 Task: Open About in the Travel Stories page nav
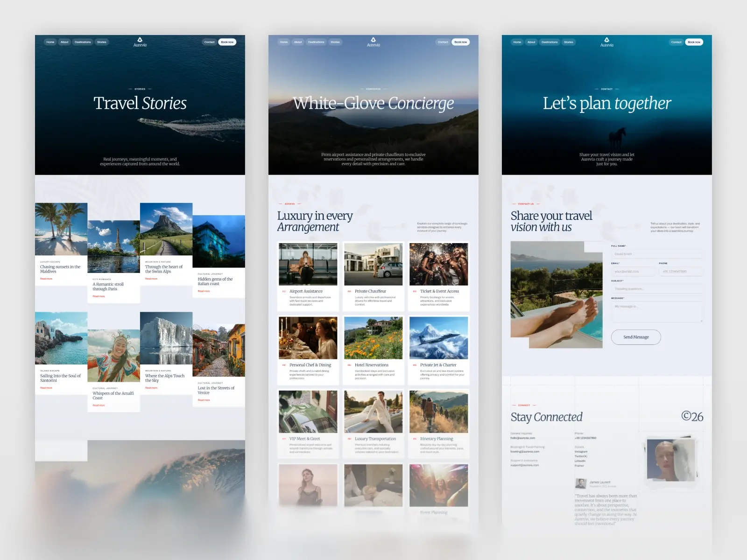coord(64,42)
